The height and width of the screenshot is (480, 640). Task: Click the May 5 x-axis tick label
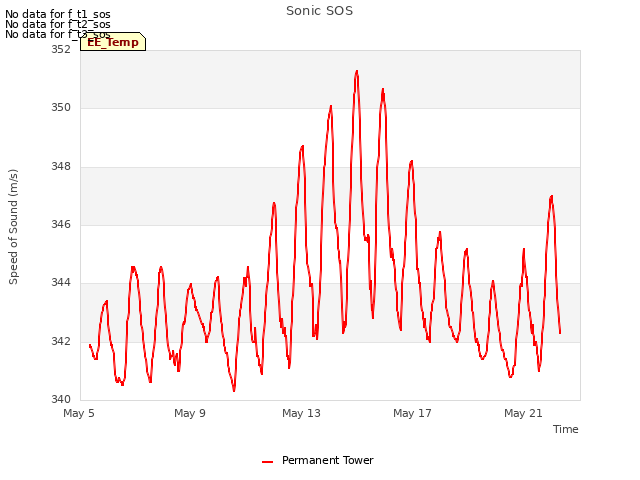coord(79,413)
